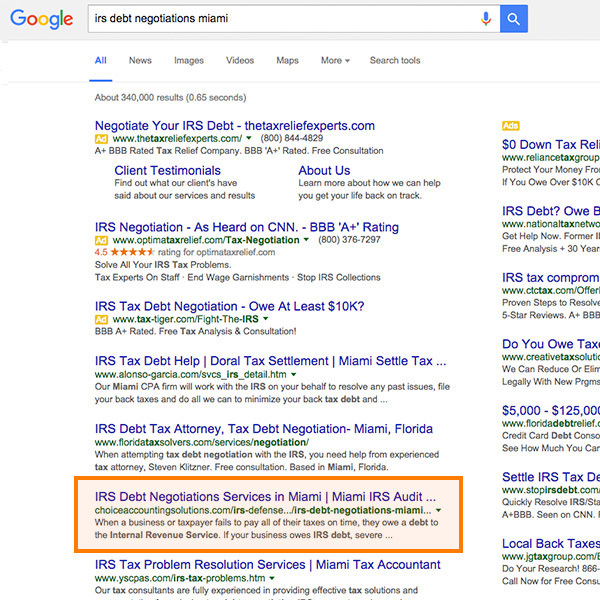Viewport: 600px width, 600px height.
Task: Expand the arrow beside choiceaccountingsolutions.com URL
Action: tap(439, 510)
